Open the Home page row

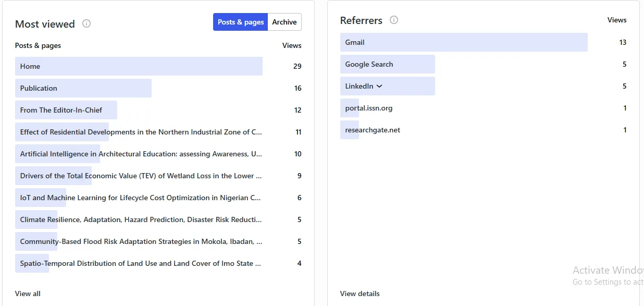point(158,66)
